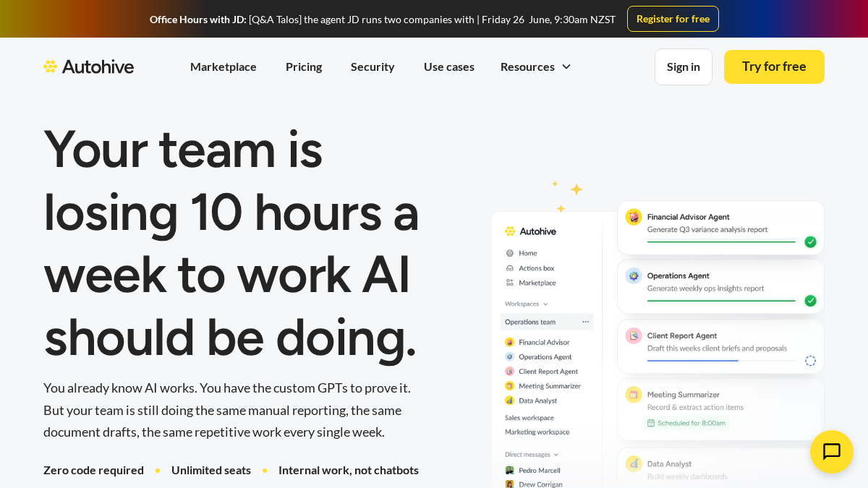Click green checkmark on Operations Agent card
This screenshot has width=868, height=488.
point(810,300)
